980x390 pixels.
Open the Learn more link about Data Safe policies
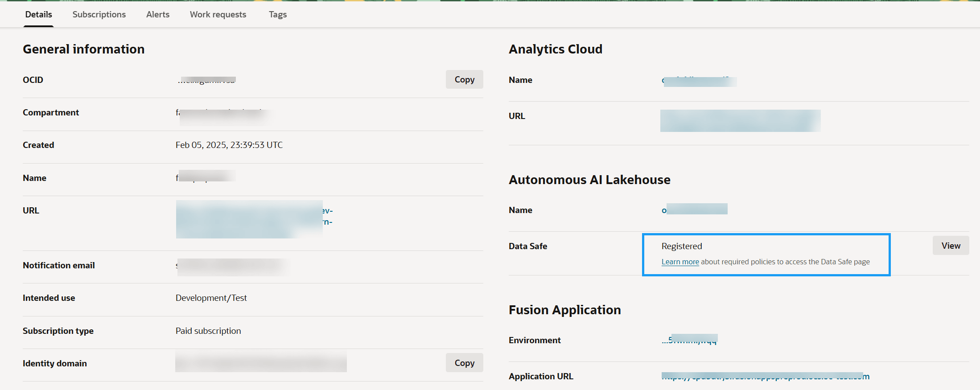pos(680,262)
